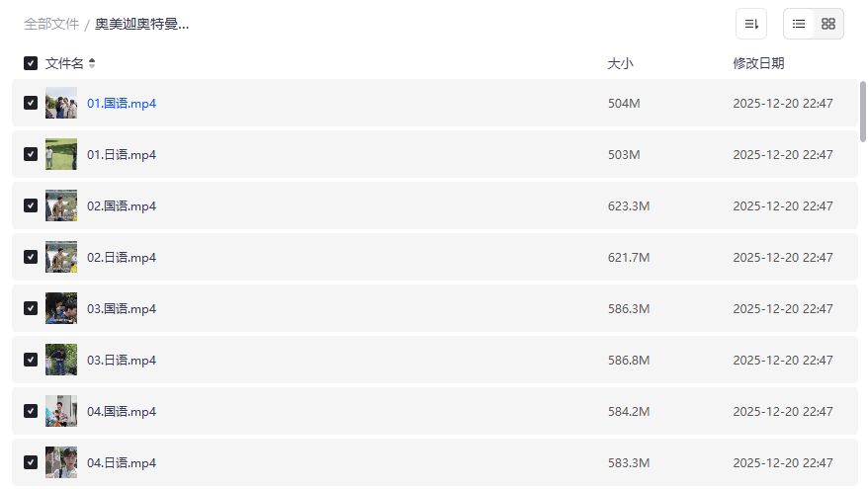The height and width of the screenshot is (489, 868).
Task: Click the 04.日语.mp4 video thumbnail
Action: tap(61, 462)
